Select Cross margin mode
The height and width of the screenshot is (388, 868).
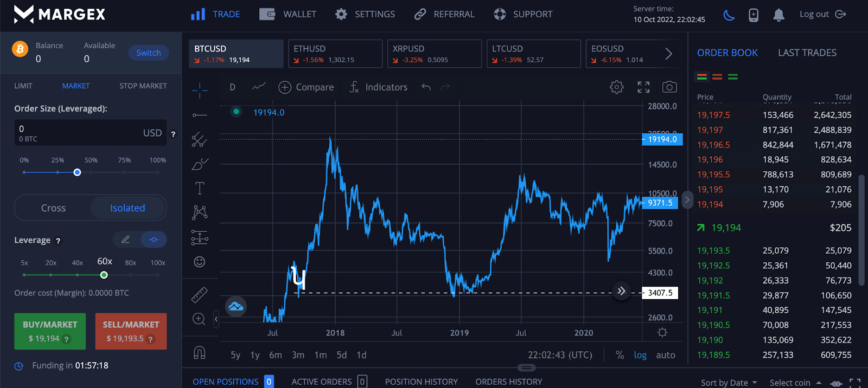pyautogui.click(x=53, y=208)
